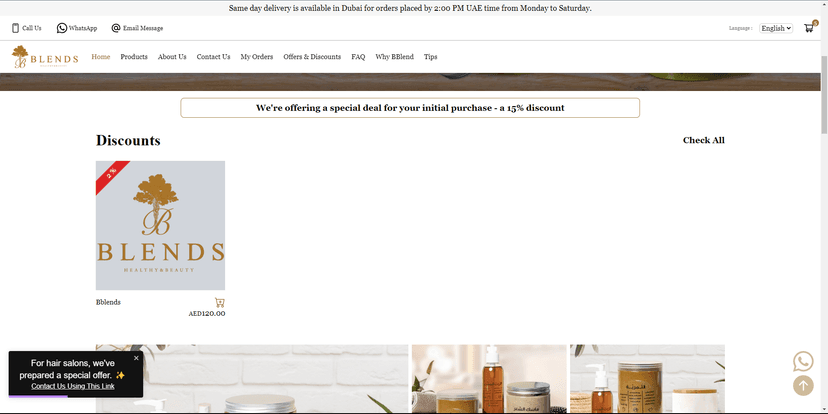Screen dimensions: 828x414
Task: Open the Products menu item
Action: pyautogui.click(x=134, y=57)
